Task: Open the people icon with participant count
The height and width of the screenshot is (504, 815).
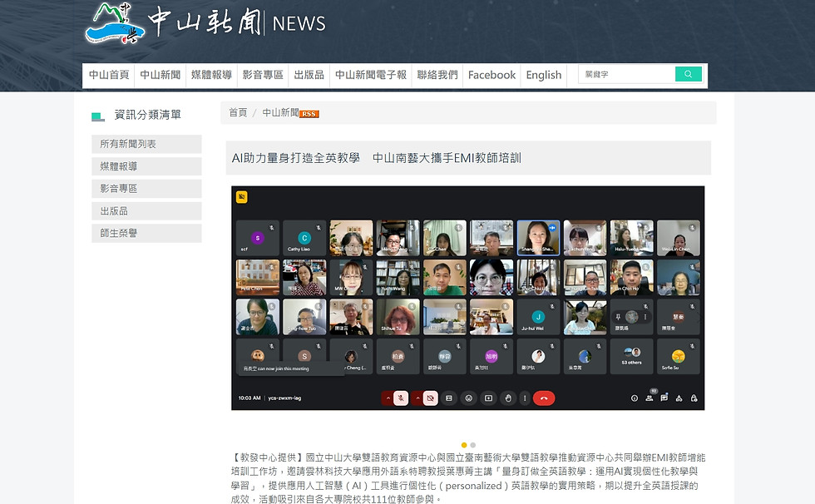Action: 650,397
